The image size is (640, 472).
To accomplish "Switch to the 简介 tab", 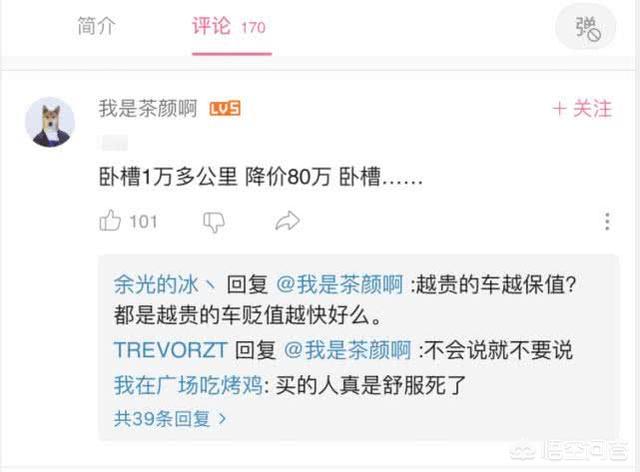I will [x=96, y=27].
